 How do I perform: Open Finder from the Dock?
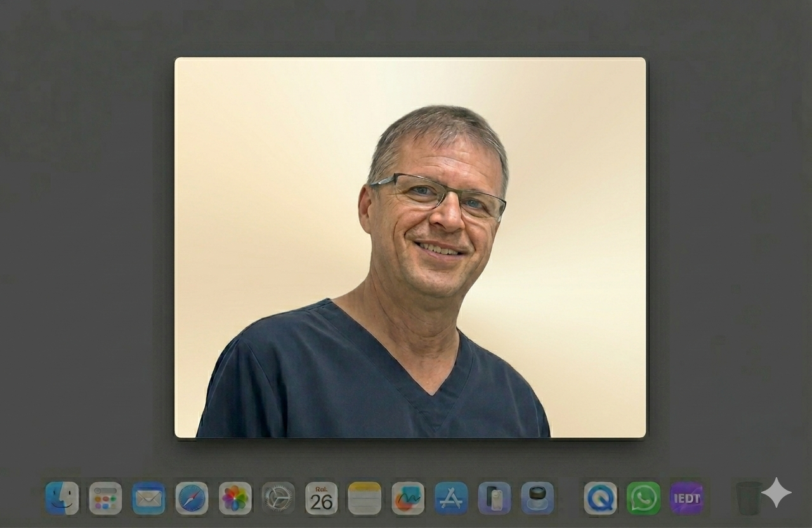[x=62, y=498]
